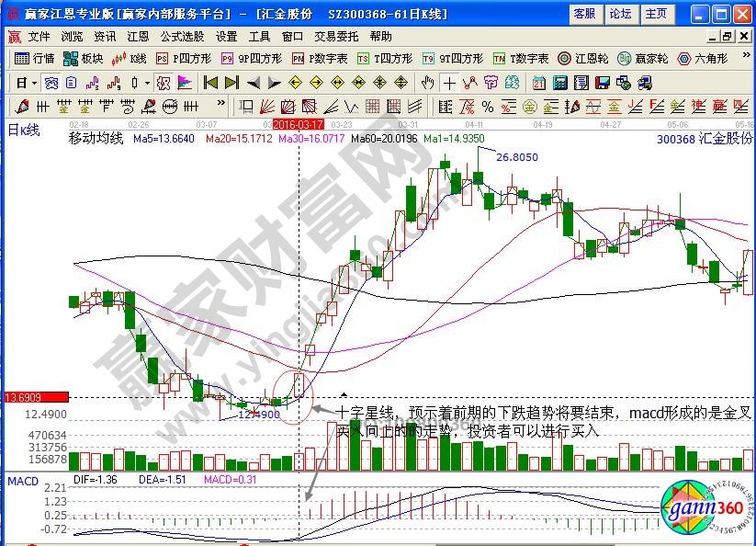Open the 公式选股 menu
The image size is (756, 546).
(182, 37)
